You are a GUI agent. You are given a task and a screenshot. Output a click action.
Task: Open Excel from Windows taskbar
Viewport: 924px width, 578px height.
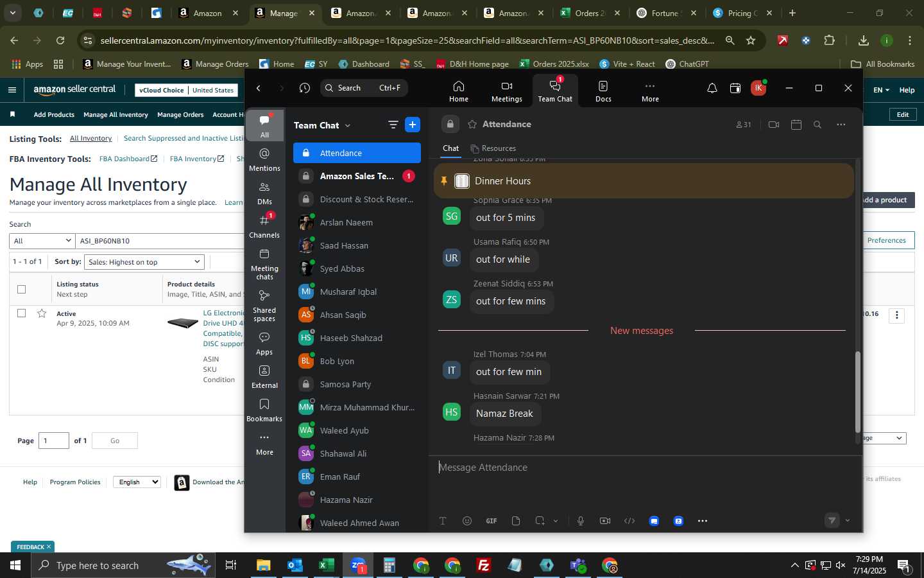click(326, 565)
